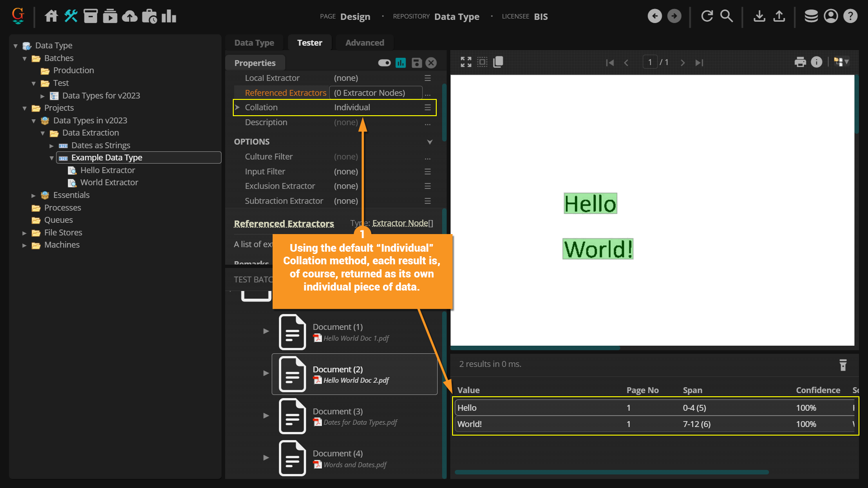Expand Document (1) in test batch
The height and width of the screenshot is (488, 868).
266,331
